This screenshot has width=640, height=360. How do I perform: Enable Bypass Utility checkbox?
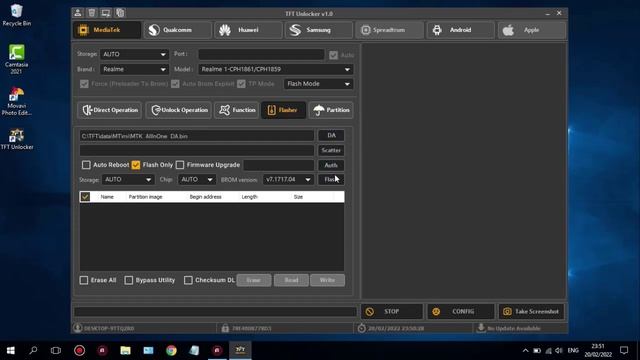pyautogui.click(x=129, y=280)
